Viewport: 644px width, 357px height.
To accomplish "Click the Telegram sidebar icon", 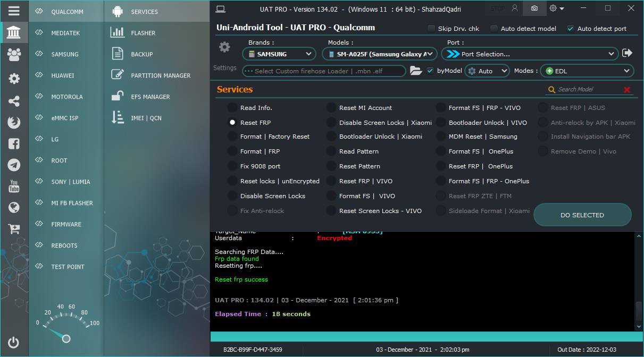I will (14, 165).
